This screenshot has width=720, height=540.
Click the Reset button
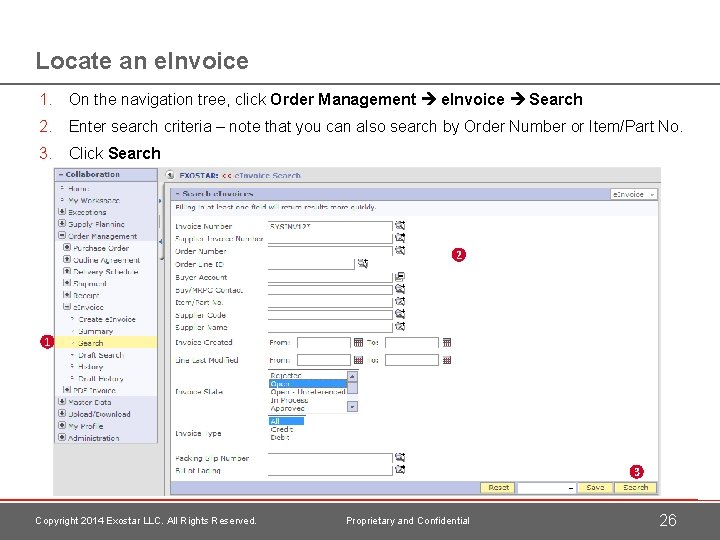point(498,488)
